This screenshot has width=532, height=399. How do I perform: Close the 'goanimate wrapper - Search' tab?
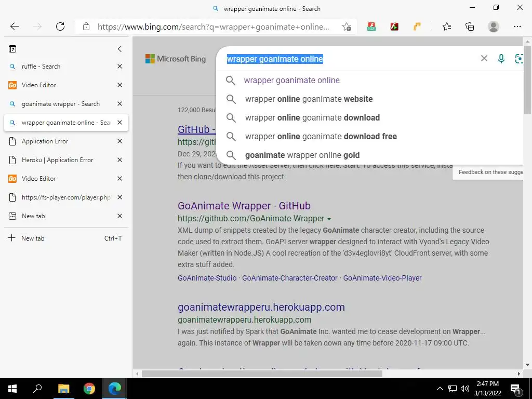click(x=119, y=104)
